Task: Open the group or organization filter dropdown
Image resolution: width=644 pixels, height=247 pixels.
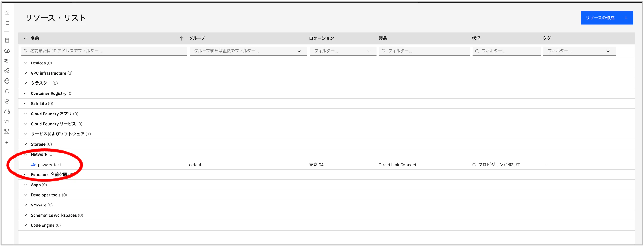Action: [248, 51]
